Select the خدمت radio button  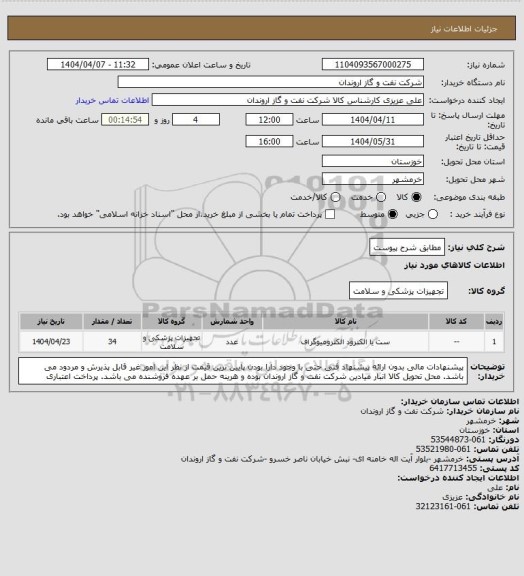point(381,197)
